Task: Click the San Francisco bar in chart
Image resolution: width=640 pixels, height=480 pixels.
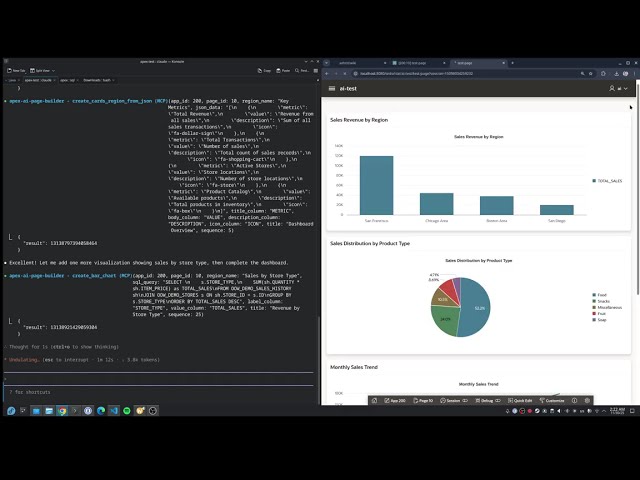Action: (376, 185)
